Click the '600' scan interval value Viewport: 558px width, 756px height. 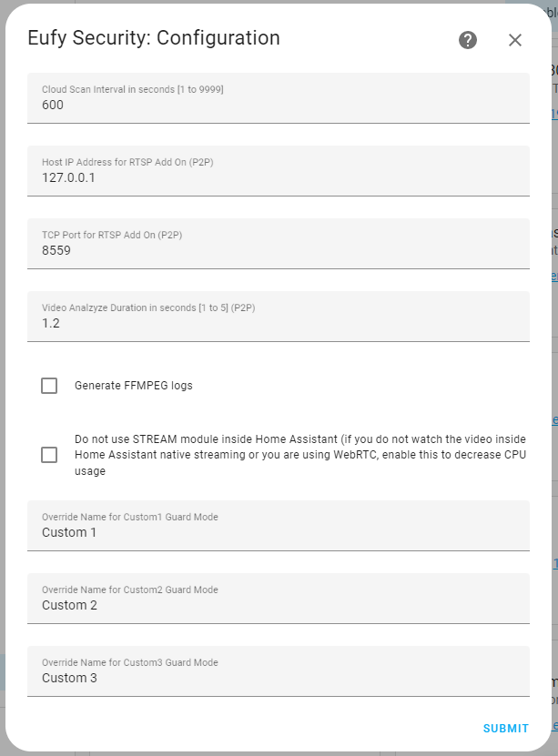click(53, 105)
